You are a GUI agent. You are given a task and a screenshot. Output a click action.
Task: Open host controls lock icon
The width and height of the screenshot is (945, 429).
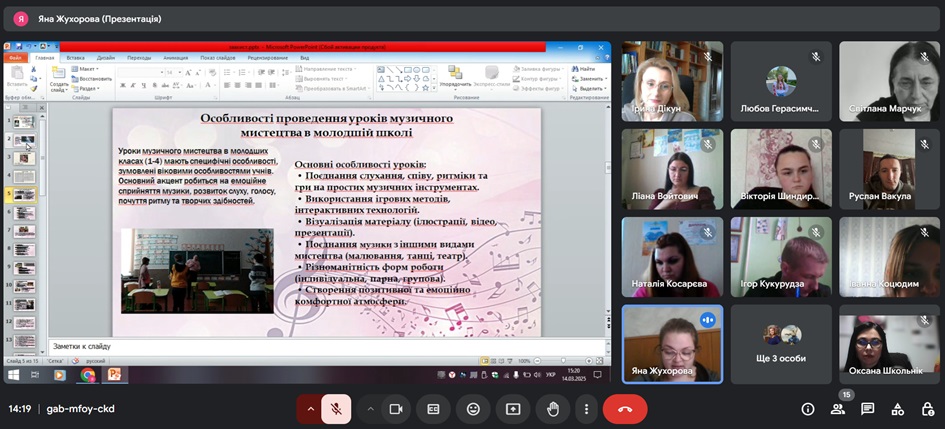coord(928,409)
